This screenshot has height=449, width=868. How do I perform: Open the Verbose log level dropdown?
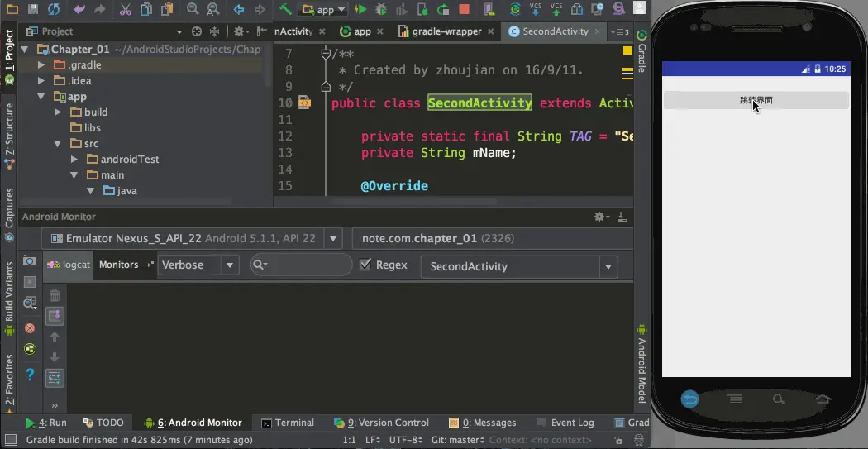[x=230, y=265]
